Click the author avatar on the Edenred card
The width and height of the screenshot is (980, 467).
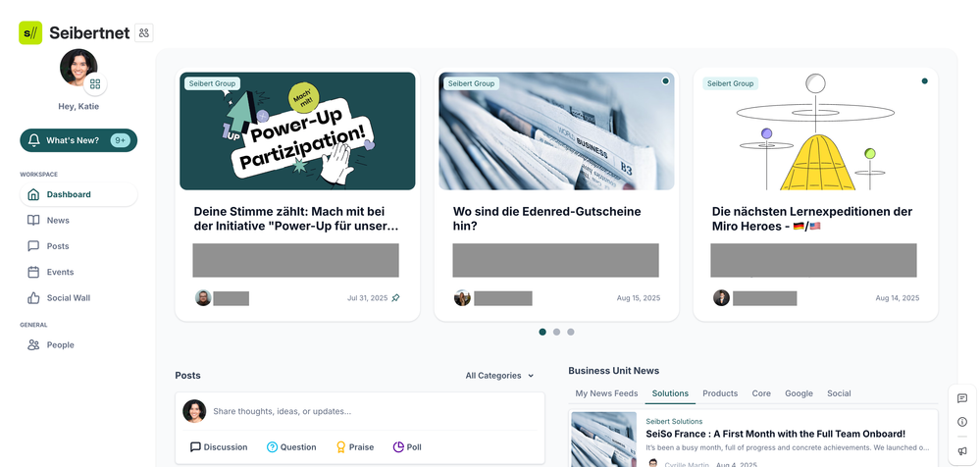click(x=462, y=298)
